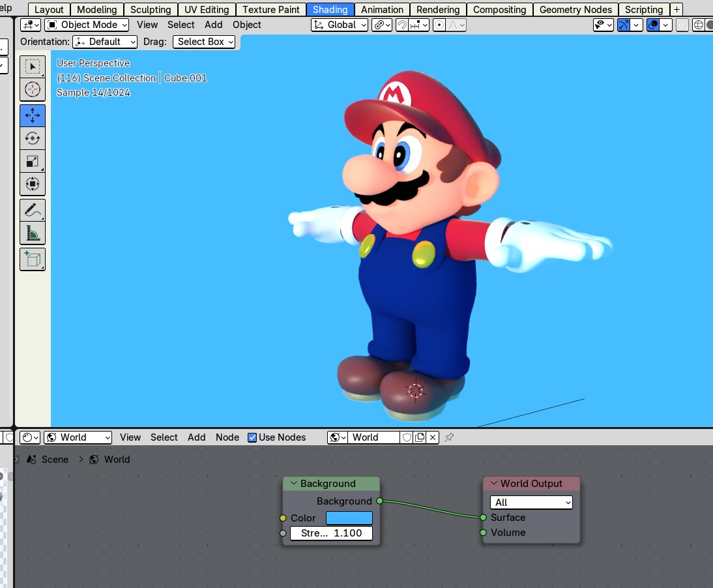713x588 pixels.
Task: Open the Object Mode dropdown
Action: [86, 24]
